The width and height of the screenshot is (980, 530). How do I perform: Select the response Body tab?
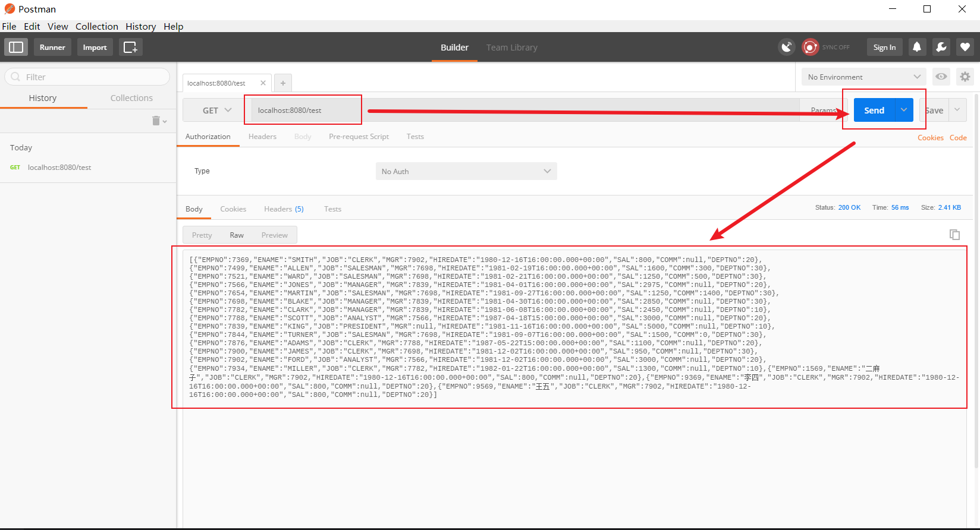tap(194, 209)
